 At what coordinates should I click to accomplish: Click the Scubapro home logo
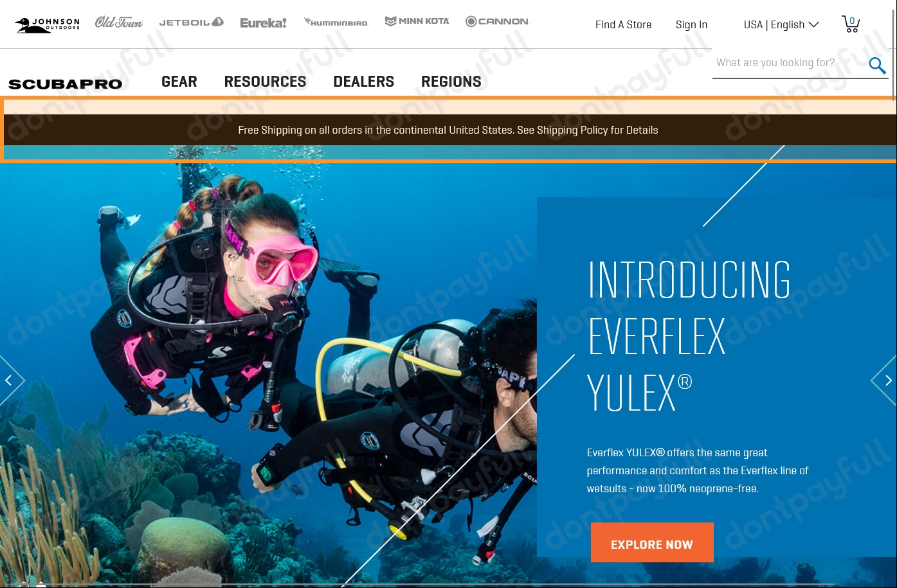pos(65,84)
